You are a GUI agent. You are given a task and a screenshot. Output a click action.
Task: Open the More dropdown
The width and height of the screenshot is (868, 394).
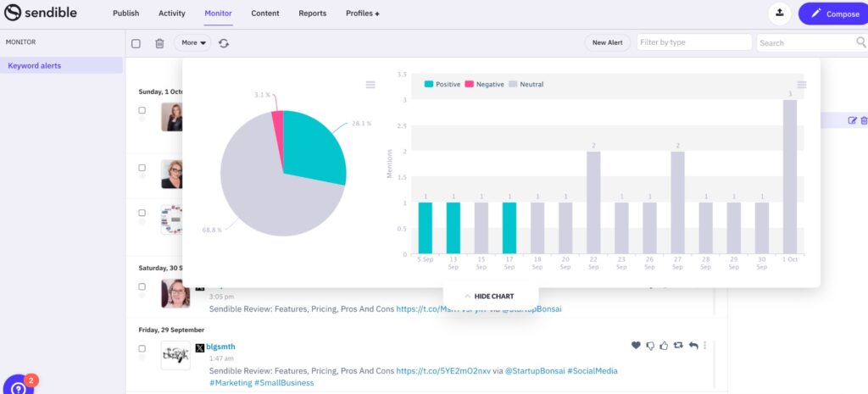(192, 42)
